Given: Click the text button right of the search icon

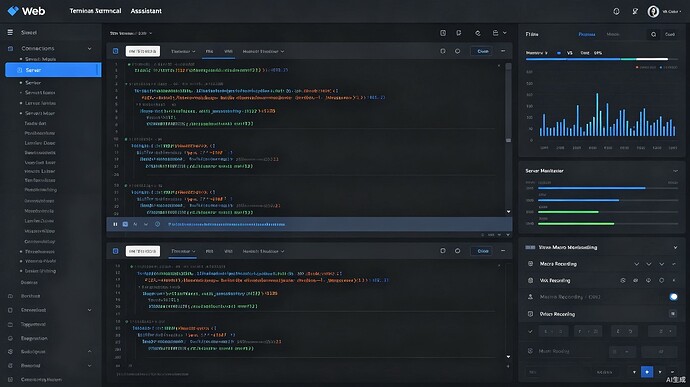Looking at the screenshot, I should click(670, 34).
